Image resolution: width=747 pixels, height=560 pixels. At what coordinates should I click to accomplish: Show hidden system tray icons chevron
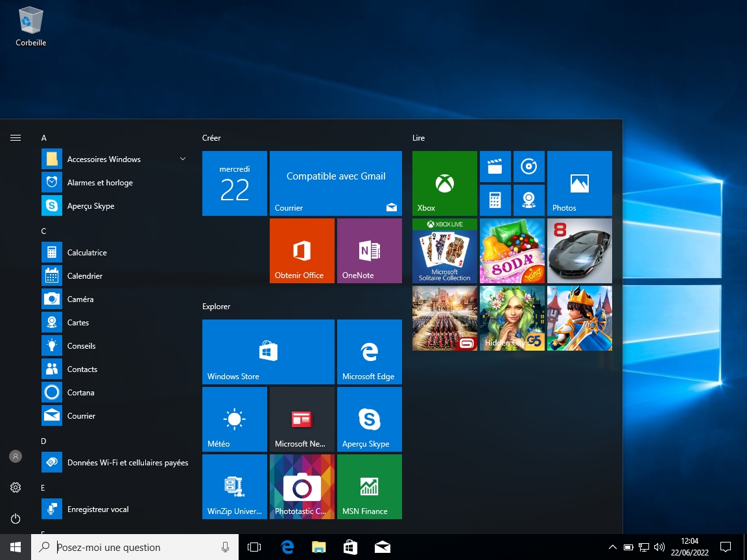pyautogui.click(x=613, y=547)
